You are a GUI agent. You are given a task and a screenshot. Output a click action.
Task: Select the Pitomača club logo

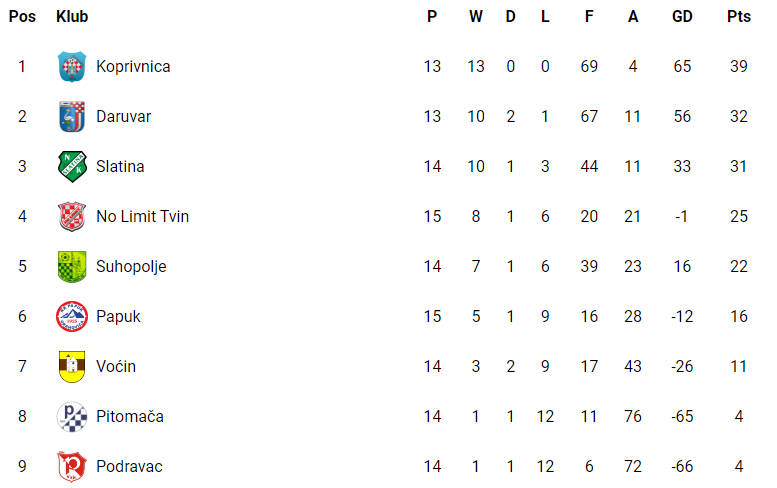click(x=72, y=417)
